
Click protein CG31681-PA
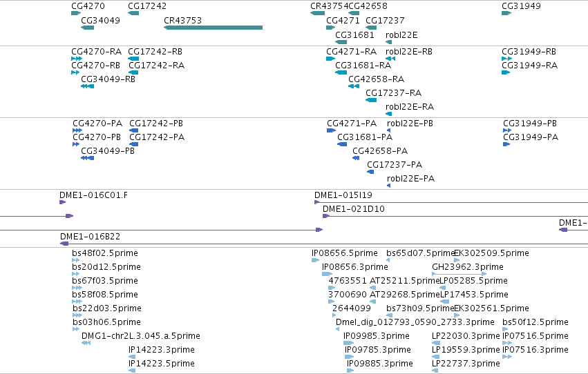click(365, 137)
